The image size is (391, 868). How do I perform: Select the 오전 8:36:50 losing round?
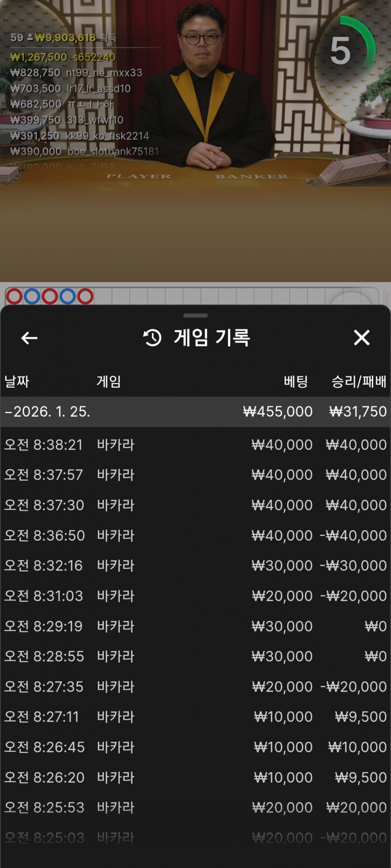(195, 535)
